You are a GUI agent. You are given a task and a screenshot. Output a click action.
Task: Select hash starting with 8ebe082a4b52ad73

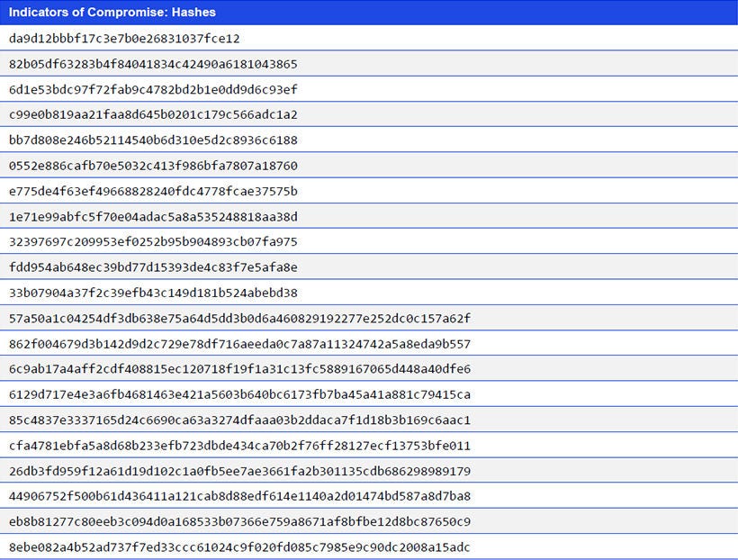click(x=239, y=547)
